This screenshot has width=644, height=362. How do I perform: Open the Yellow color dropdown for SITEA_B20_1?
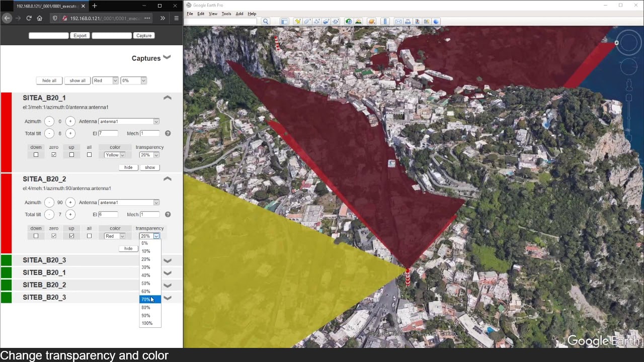[115, 155]
